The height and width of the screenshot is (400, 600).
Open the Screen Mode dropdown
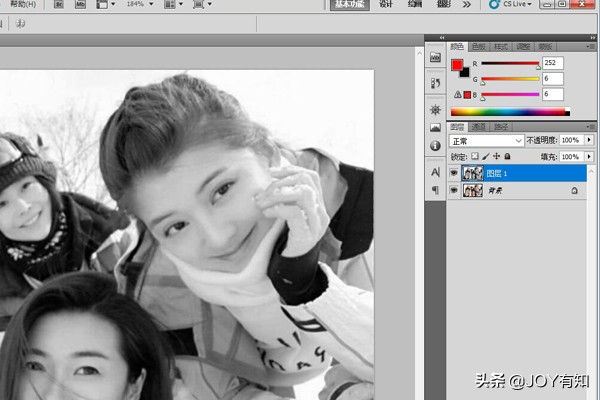pos(202,5)
